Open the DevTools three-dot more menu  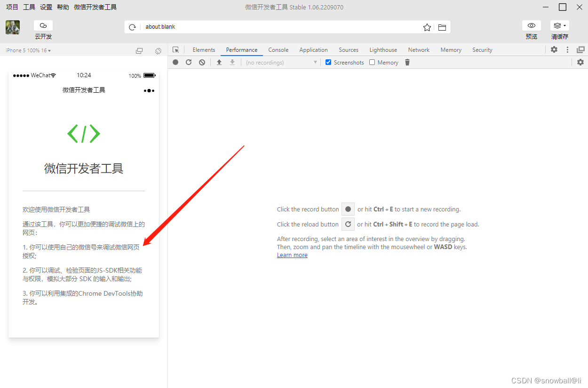[x=567, y=49]
